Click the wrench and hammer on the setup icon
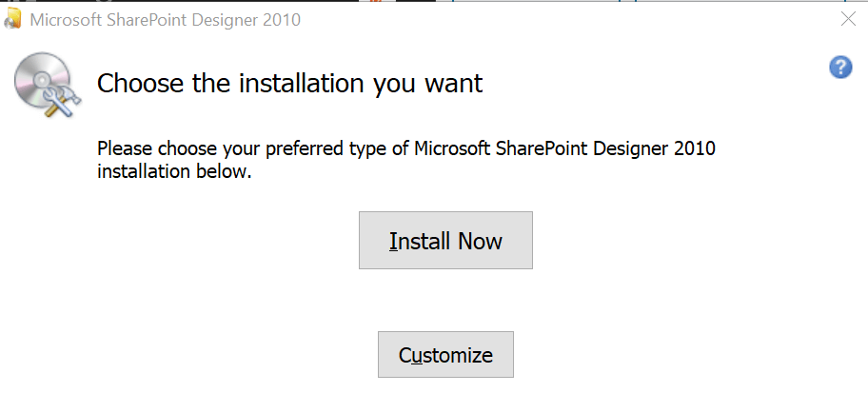 (62, 101)
